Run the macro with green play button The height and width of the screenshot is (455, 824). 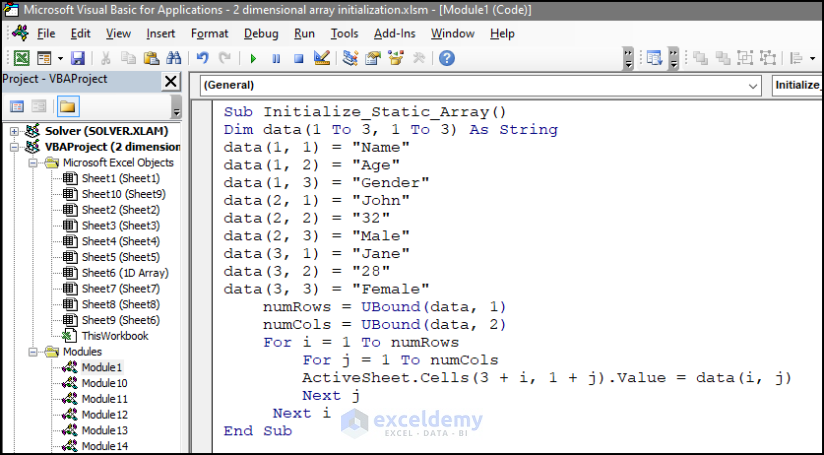253,58
